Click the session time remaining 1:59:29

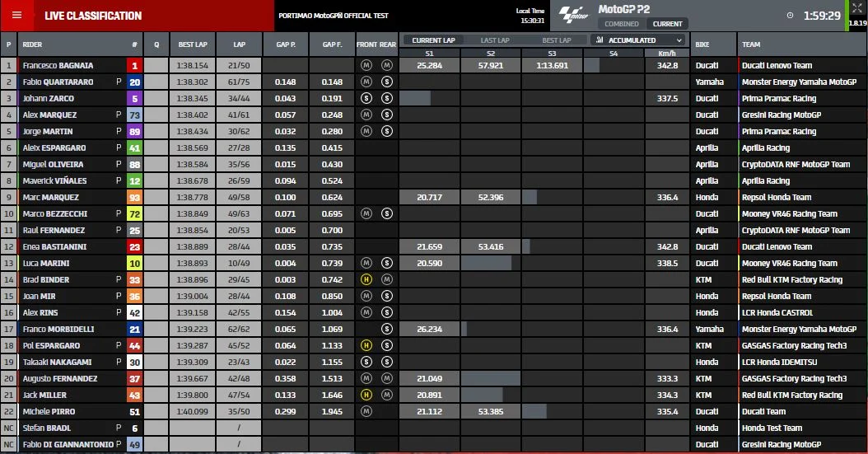[822, 16]
